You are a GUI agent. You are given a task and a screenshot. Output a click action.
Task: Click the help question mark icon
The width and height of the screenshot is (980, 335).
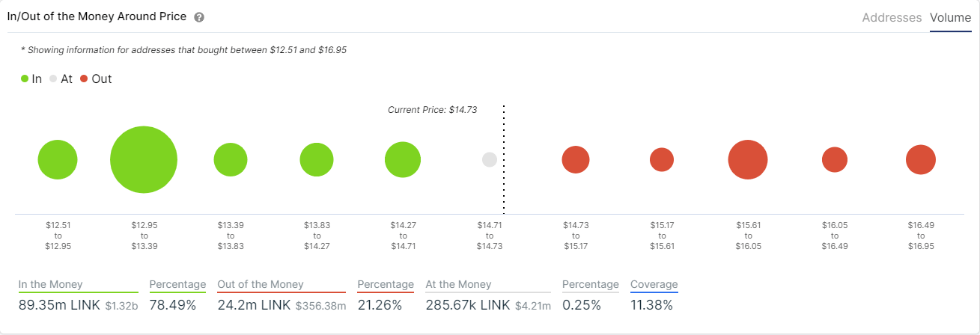(x=199, y=17)
